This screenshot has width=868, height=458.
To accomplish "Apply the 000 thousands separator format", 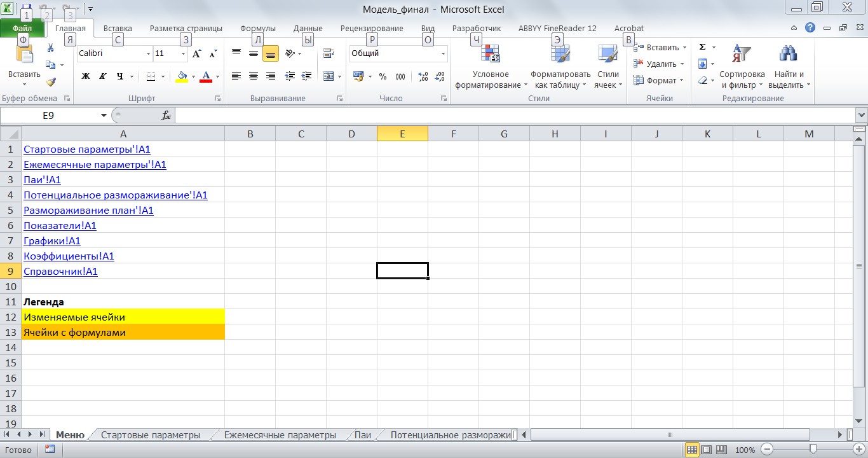I will 400,76.
